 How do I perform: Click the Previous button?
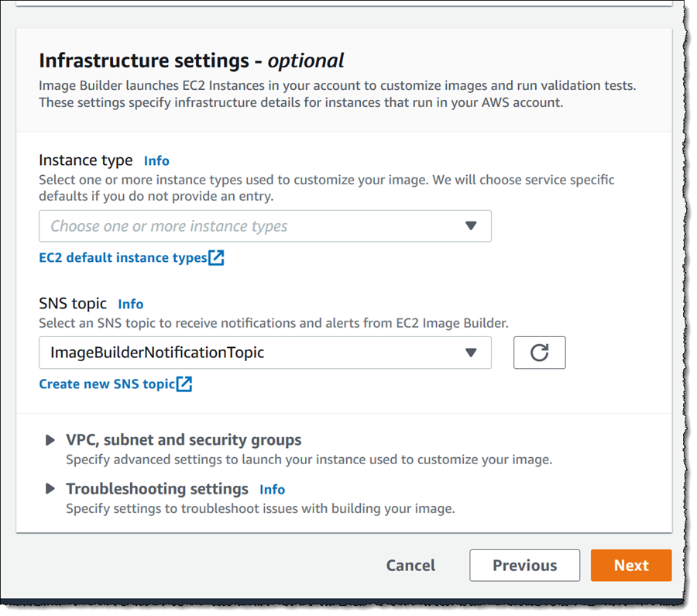524,566
